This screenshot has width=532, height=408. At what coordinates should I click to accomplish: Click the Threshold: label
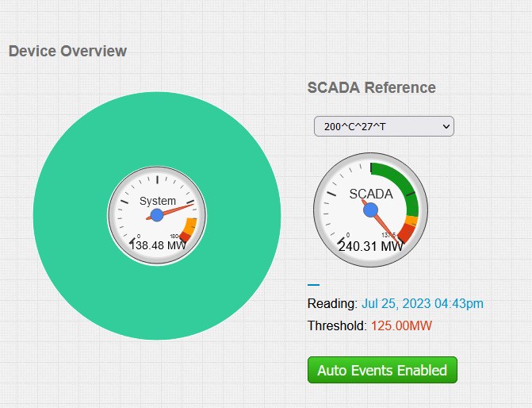[337, 325]
